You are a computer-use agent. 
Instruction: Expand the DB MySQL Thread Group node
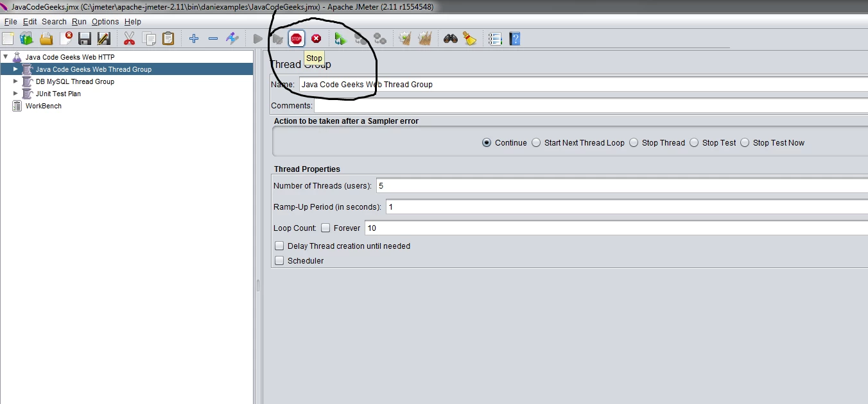[x=16, y=81]
